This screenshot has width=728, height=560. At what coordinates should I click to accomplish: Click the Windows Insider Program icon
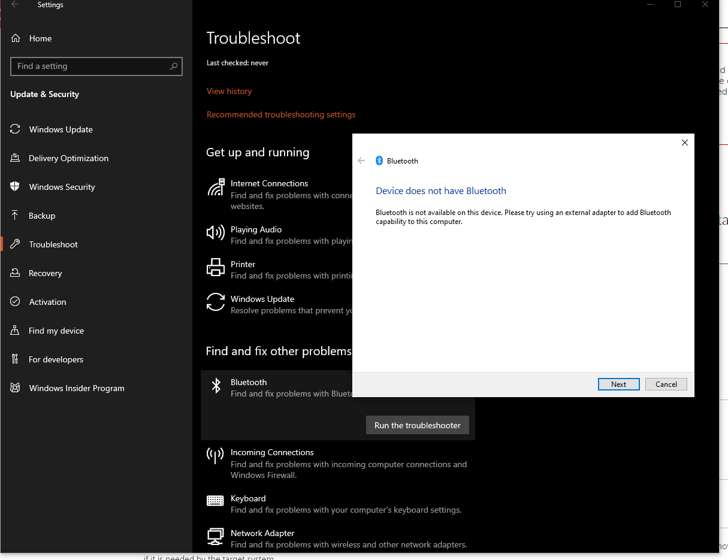(16, 388)
